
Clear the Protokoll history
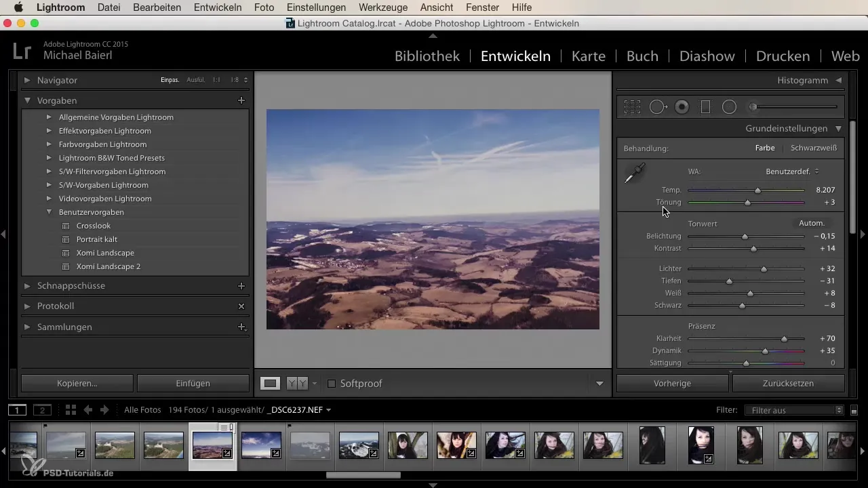coord(241,306)
